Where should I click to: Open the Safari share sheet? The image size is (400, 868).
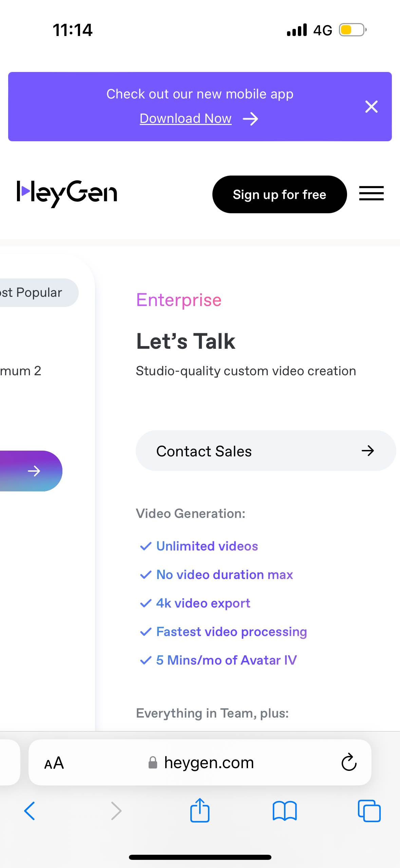coord(200,810)
